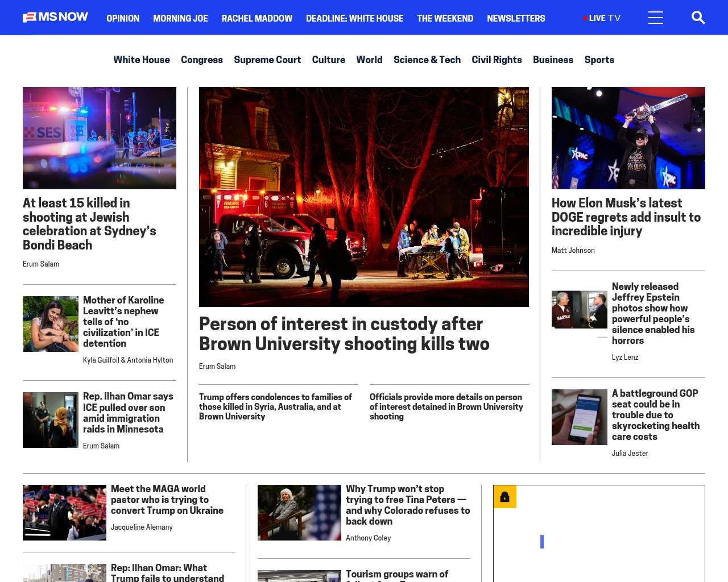Click the Ilhan Omar article thumbnail
The width and height of the screenshot is (728, 582).
coord(51,420)
